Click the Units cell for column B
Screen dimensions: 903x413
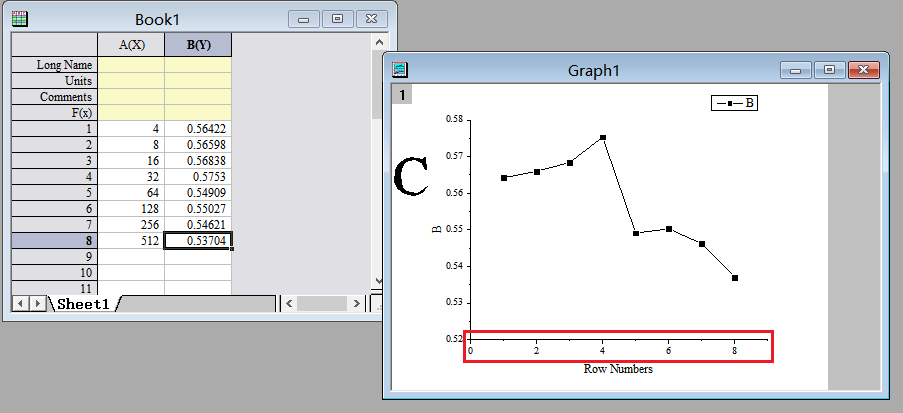pyautogui.click(x=198, y=81)
